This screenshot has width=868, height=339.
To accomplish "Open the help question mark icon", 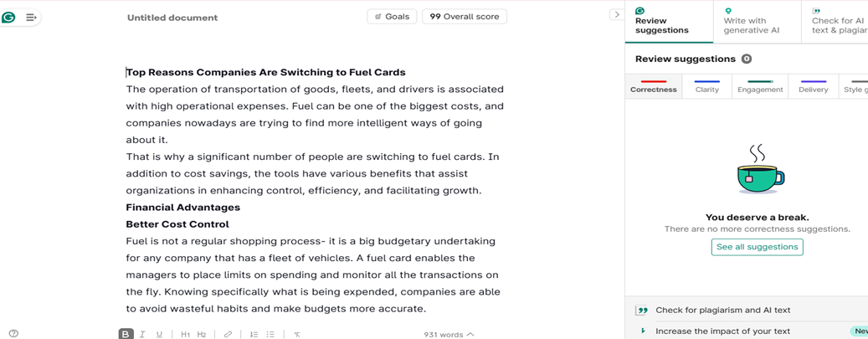I will click(13, 333).
